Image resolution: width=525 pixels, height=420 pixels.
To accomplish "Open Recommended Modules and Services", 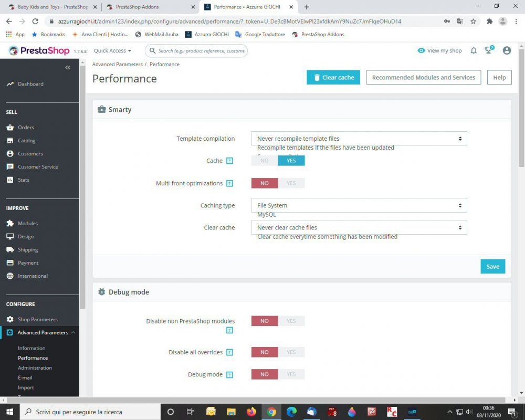I will tap(423, 77).
